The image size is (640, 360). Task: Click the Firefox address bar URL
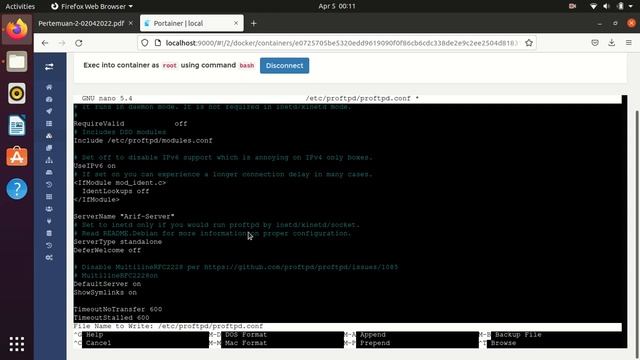pos(341,43)
